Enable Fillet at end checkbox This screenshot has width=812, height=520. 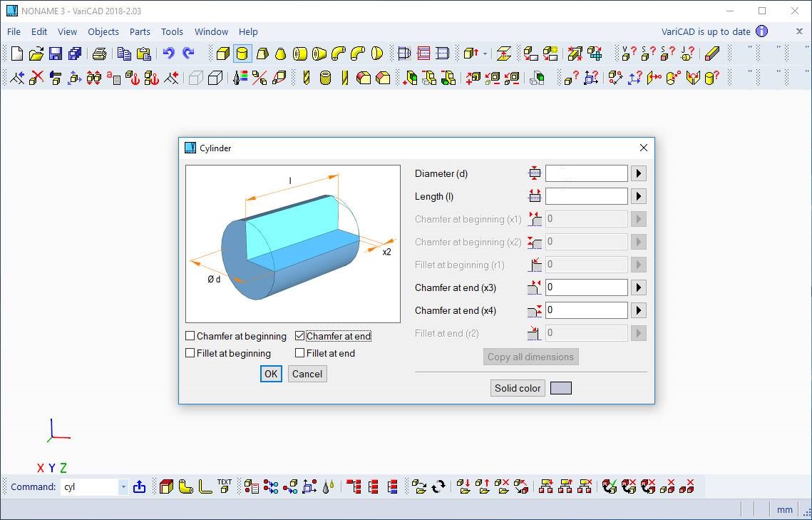pyautogui.click(x=300, y=353)
